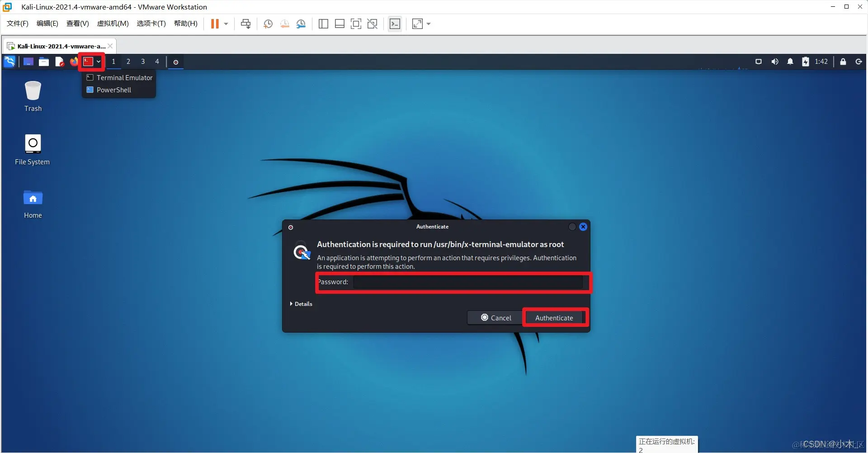This screenshot has width=868, height=453.
Task: Expand the Details section
Action: pyautogui.click(x=301, y=304)
